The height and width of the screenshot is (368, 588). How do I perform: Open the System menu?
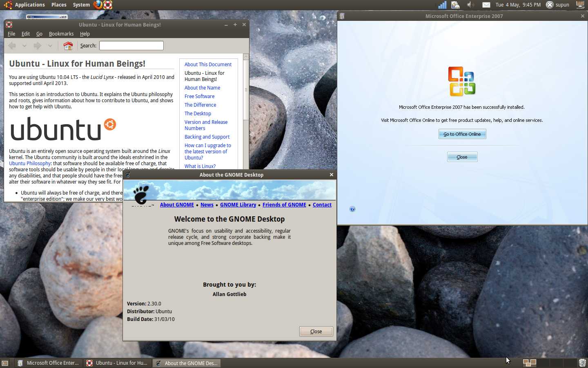tap(81, 5)
